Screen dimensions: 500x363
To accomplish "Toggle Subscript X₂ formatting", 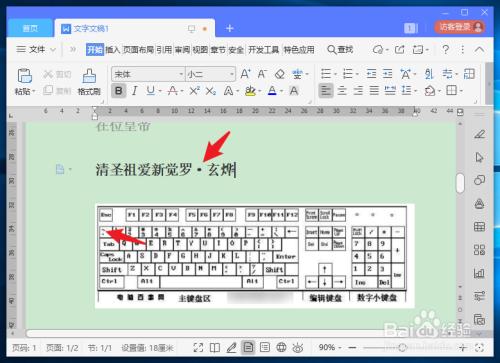I will (211, 90).
